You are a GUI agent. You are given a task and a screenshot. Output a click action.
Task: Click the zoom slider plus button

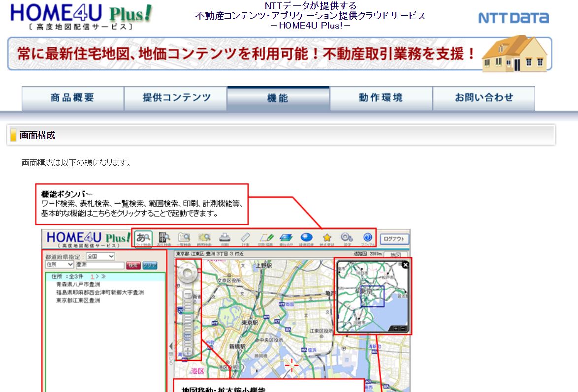[x=188, y=351]
